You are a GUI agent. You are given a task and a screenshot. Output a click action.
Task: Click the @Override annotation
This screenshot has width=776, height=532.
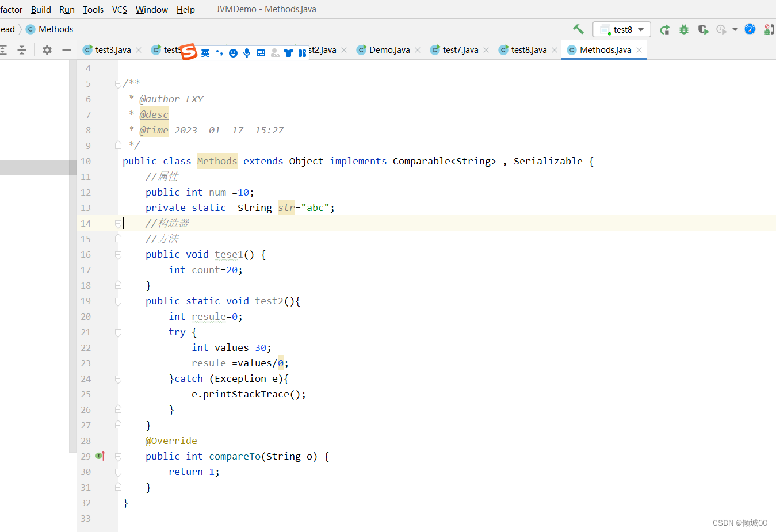pyautogui.click(x=171, y=441)
